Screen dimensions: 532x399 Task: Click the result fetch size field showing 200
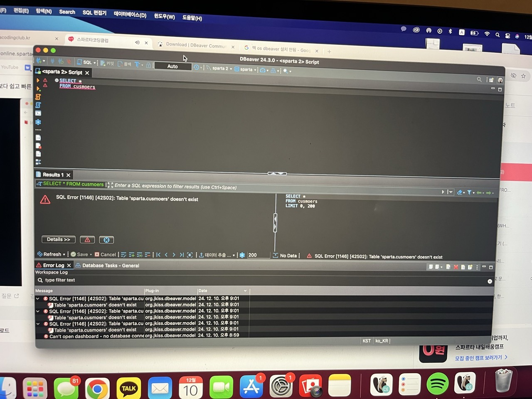pyautogui.click(x=259, y=255)
